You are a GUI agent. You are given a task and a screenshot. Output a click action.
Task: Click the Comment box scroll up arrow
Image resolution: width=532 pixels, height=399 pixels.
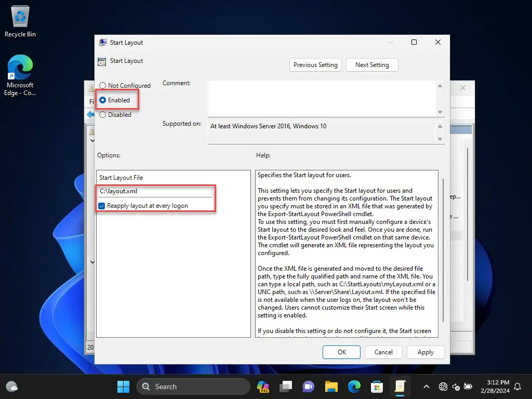(x=440, y=86)
